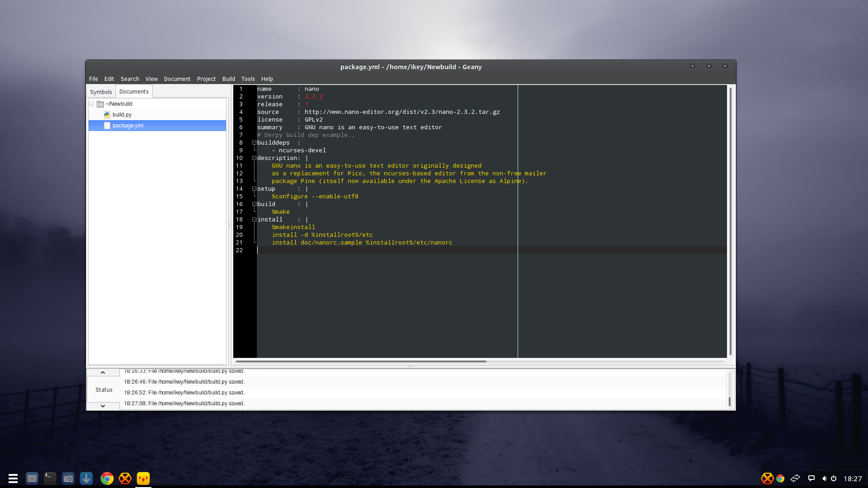Fold the setup block
The width and height of the screenshot is (868, 488).
pyautogui.click(x=254, y=189)
